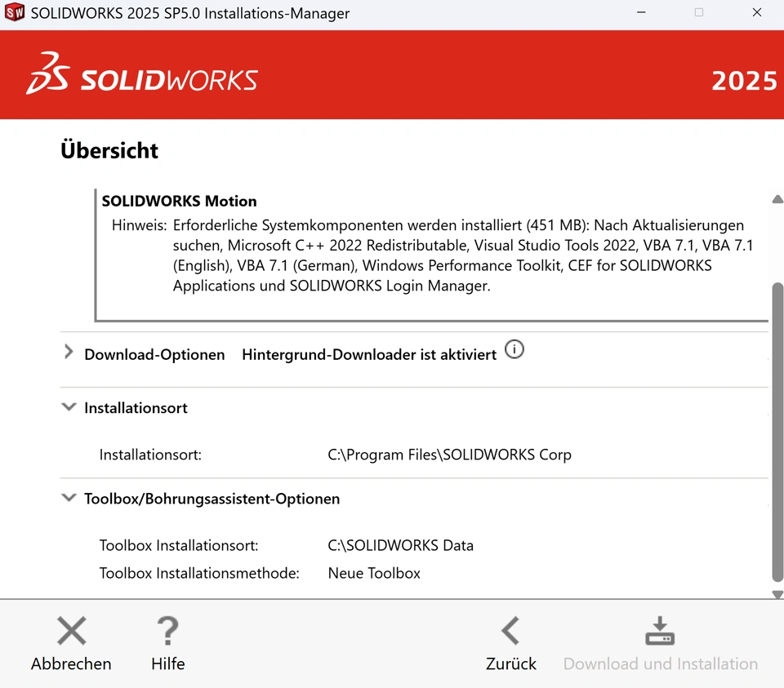Click the Download und Installation label

[x=661, y=664]
